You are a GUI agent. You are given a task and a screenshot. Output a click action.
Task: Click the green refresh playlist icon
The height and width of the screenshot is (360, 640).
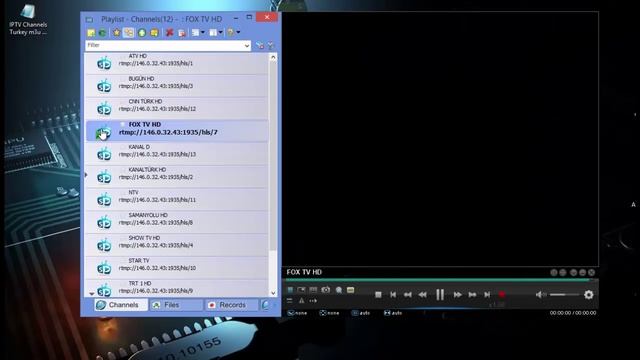(102, 33)
